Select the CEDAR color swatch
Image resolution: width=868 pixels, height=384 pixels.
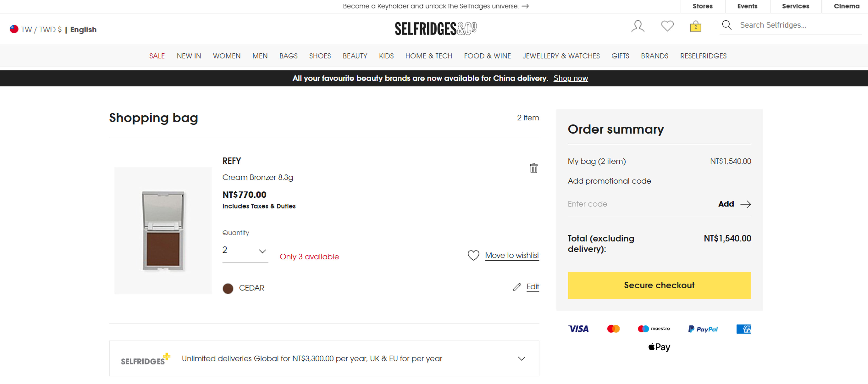click(x=228, y=288)
